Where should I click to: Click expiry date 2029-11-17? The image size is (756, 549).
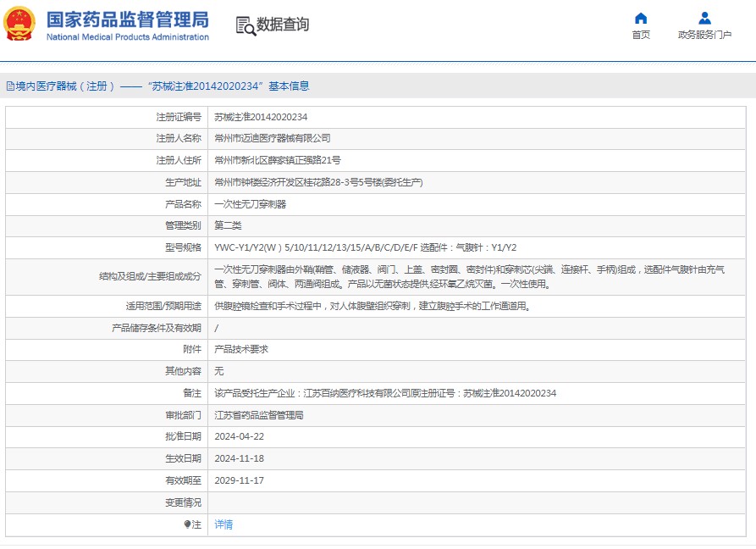(x=239, y=480)
